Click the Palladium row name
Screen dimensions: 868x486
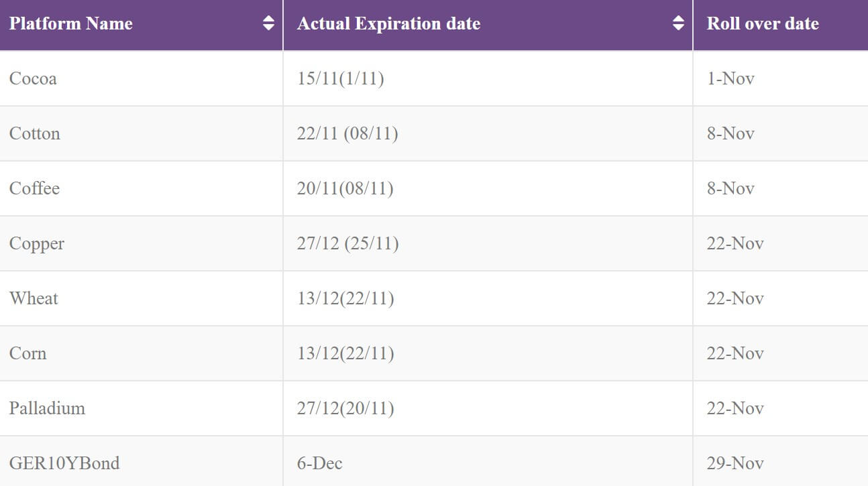(x=47, y=408)
